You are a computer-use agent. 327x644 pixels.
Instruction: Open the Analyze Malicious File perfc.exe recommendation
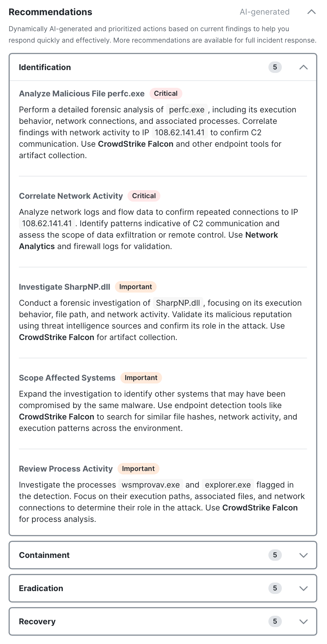click(x=82, y=94)
